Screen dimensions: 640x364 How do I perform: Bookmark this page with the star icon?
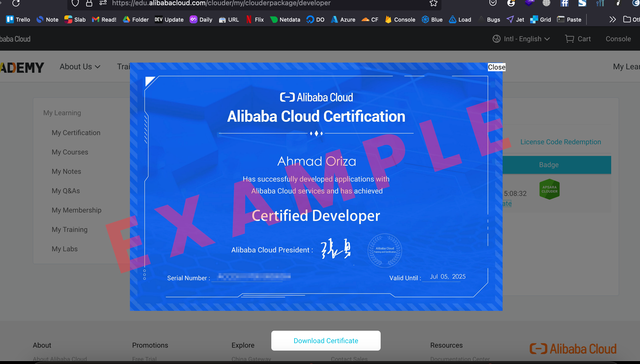pos(434,3)
